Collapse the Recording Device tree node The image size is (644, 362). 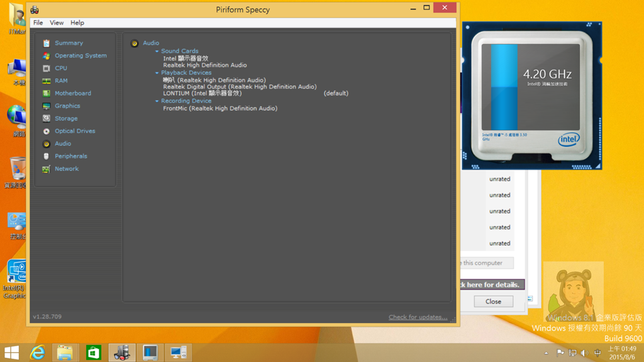pyautogui.click(x=157, y=101)
